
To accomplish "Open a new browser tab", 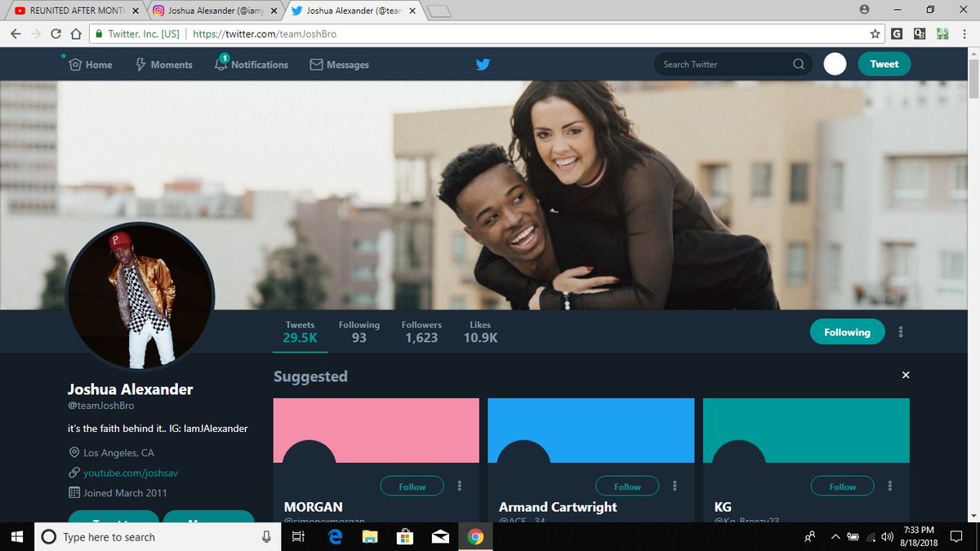I will [x=439, y=11].
